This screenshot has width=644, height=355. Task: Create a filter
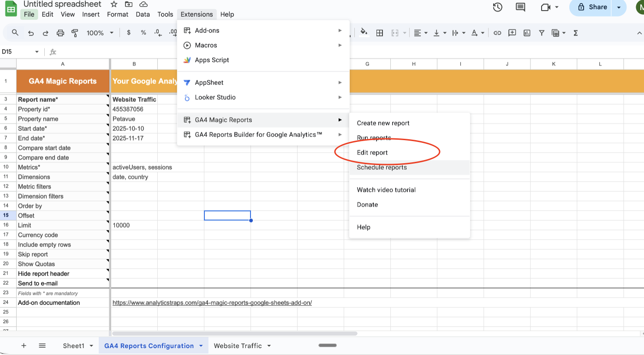coord(542,33)
